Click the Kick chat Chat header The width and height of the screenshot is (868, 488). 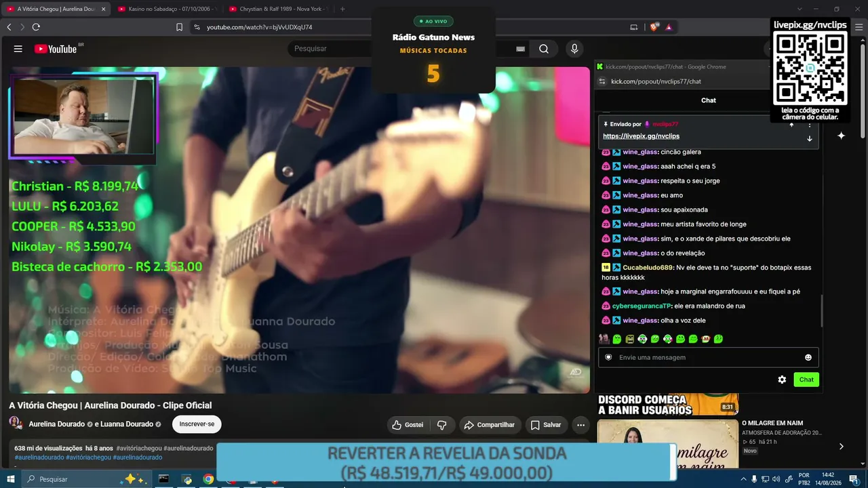coord(709,100)
